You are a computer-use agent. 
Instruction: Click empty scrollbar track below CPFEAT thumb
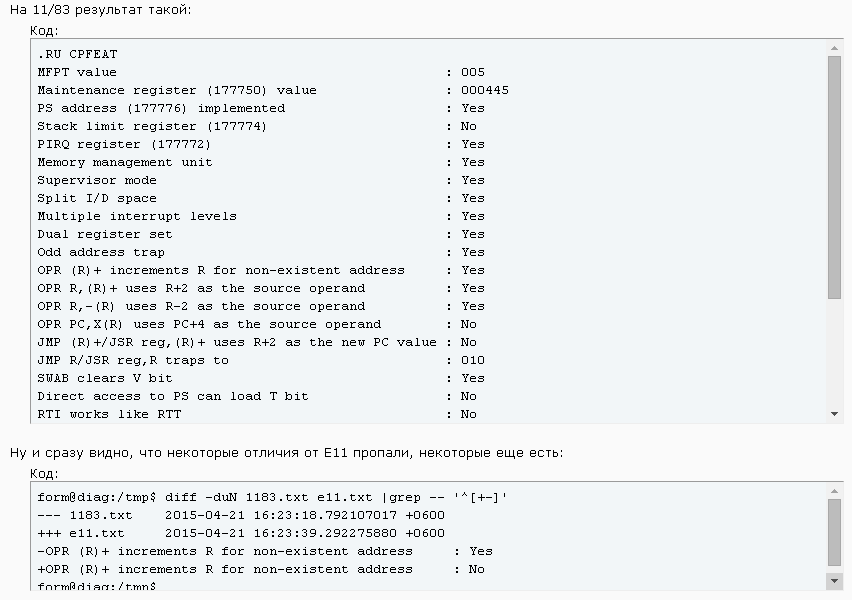(836, 350)
